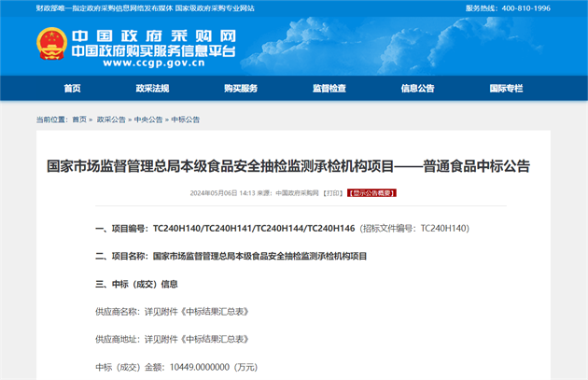Click the 服务热线 400-810-1996 text

[508, 8]
